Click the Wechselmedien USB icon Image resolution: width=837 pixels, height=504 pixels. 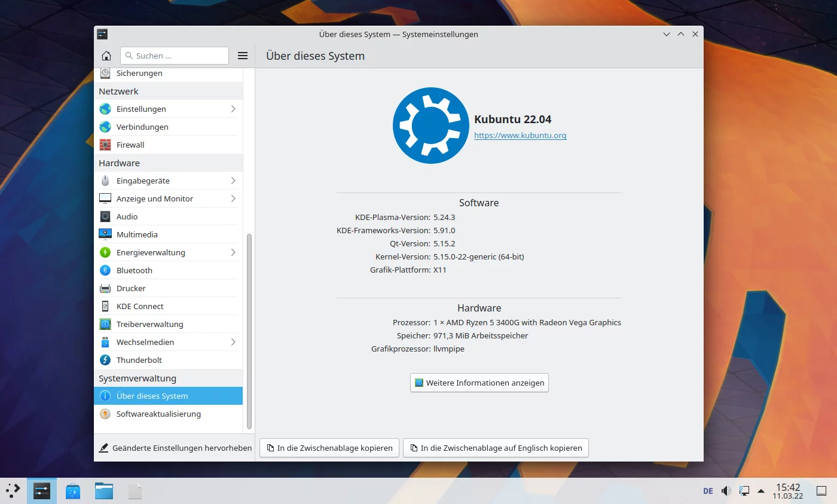(x=105, y=342)
